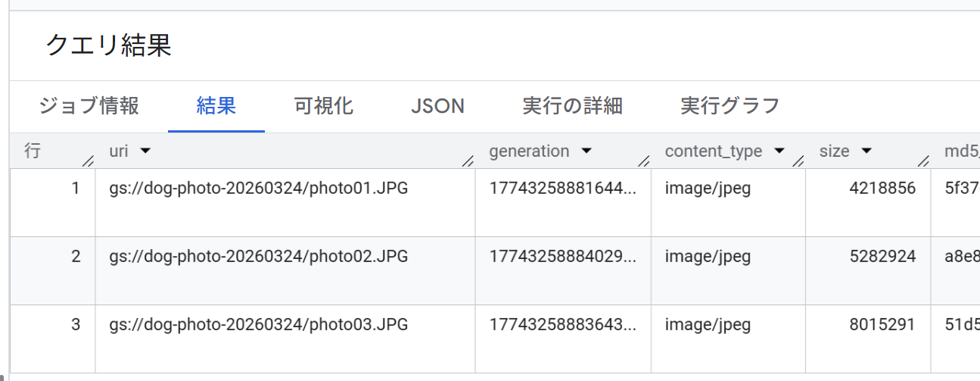Image resolution: width=980 pixels, height=381 pixels.
Task: Open the uri column dropdown arrow
Action: 146,151
